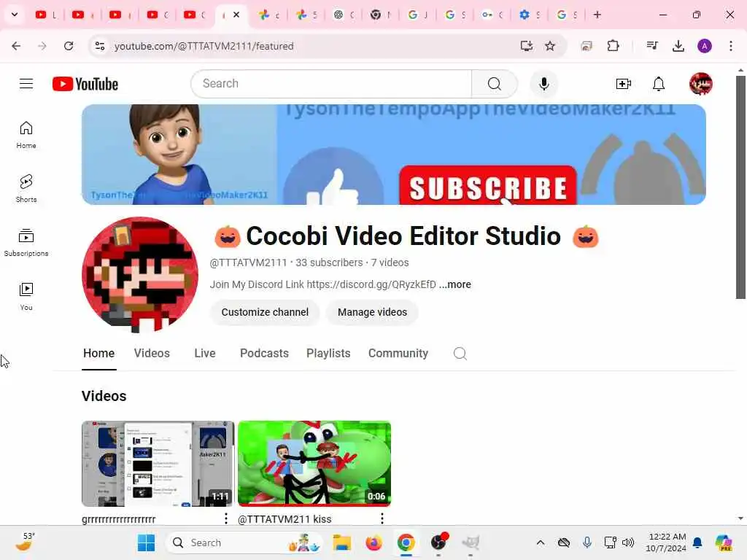The height and width of the screenshot is (560, 747).
Task: Switch to the Podcasts tab
Action: (x=264, y=354)
